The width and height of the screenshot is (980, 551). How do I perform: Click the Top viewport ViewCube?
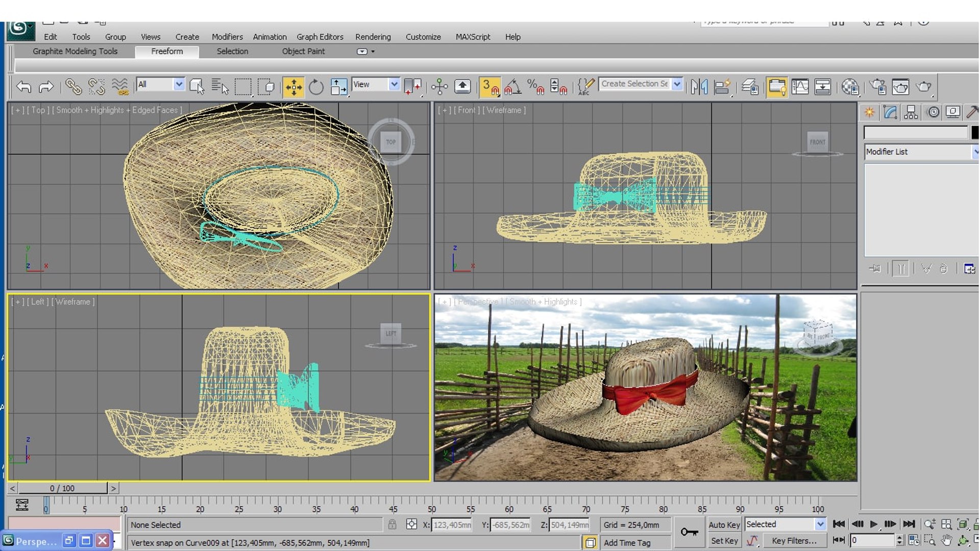[x=391, y=142]
